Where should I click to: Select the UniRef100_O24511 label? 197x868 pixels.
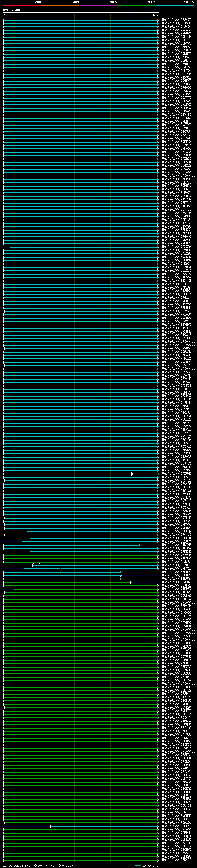(177, 64)
